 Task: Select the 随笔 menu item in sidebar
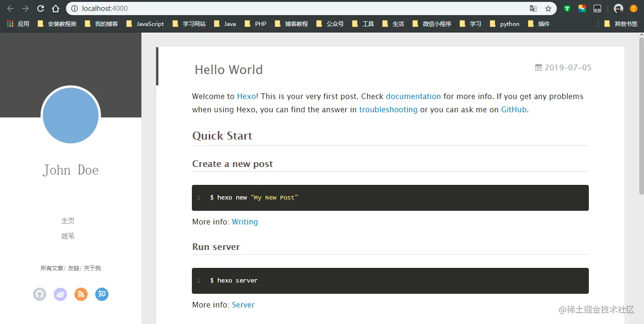[68, 236]
